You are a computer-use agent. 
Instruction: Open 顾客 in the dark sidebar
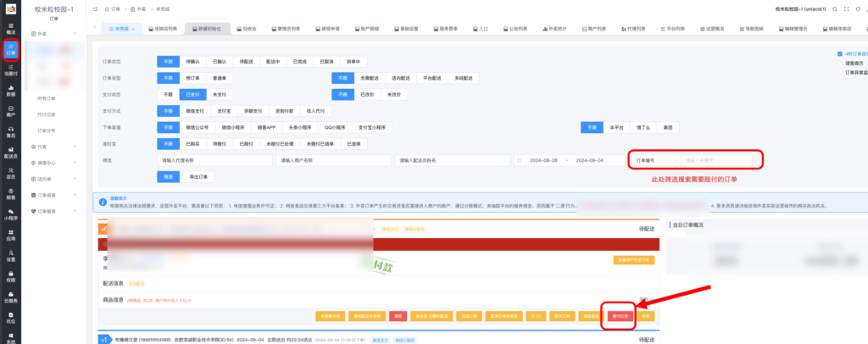click(10, 194)
